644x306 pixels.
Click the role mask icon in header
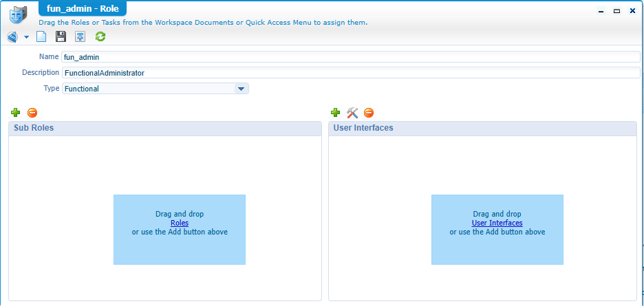tap(17, 14)
